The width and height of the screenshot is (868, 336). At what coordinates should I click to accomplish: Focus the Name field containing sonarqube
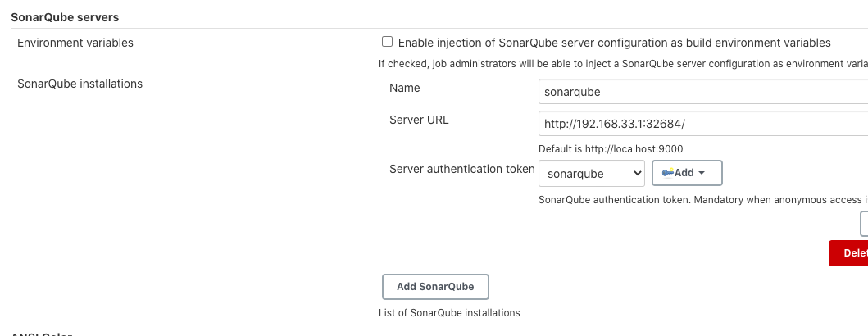tap(702, 92)
